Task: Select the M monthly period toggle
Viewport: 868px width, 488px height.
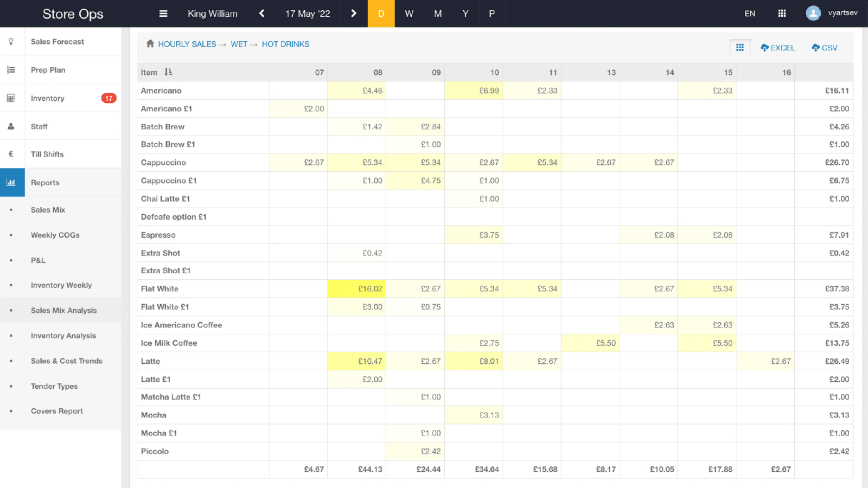Action: pos(438,14)
